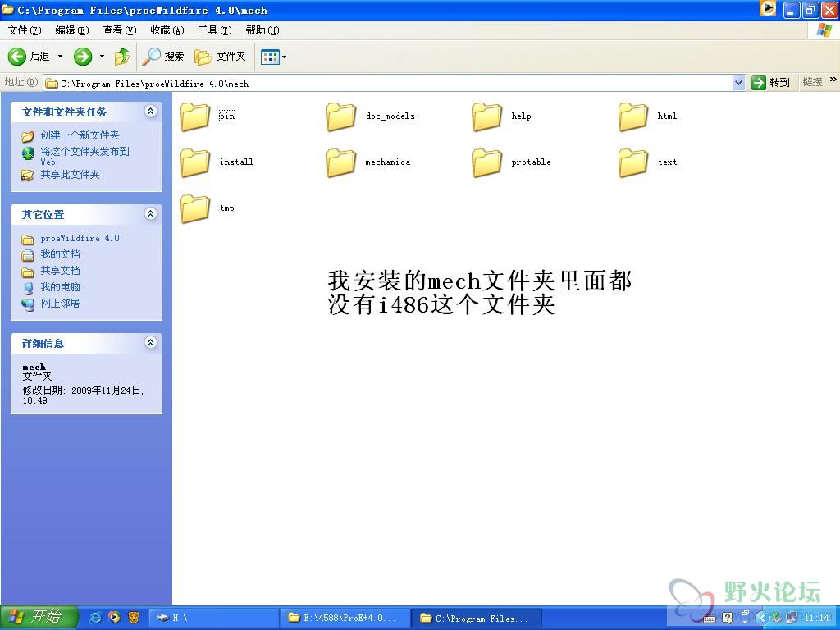
Task: Expand the address bar dropdown
Action: tap(739, 83)
